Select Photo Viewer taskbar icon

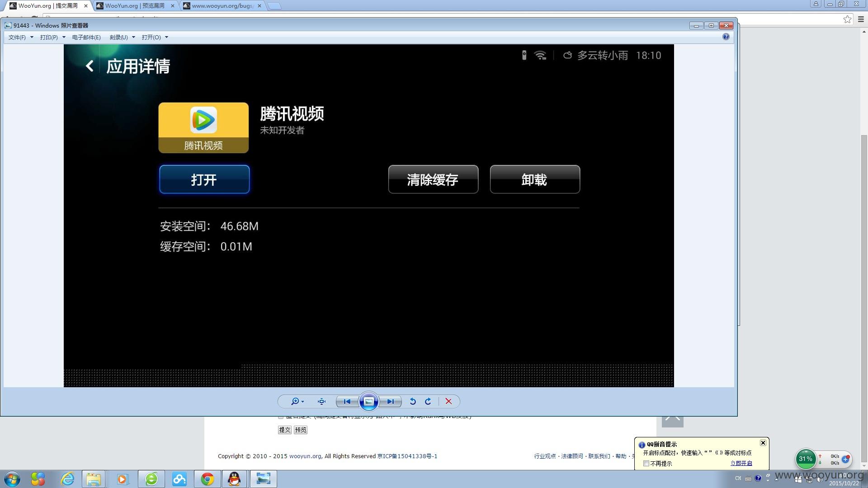tap(263, 479)
